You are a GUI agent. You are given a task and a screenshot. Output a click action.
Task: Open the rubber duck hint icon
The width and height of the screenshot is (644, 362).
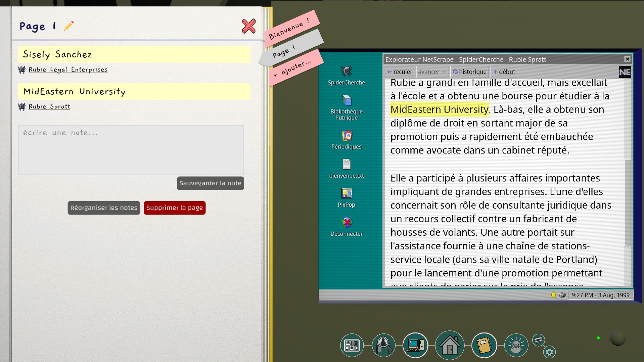516,345
